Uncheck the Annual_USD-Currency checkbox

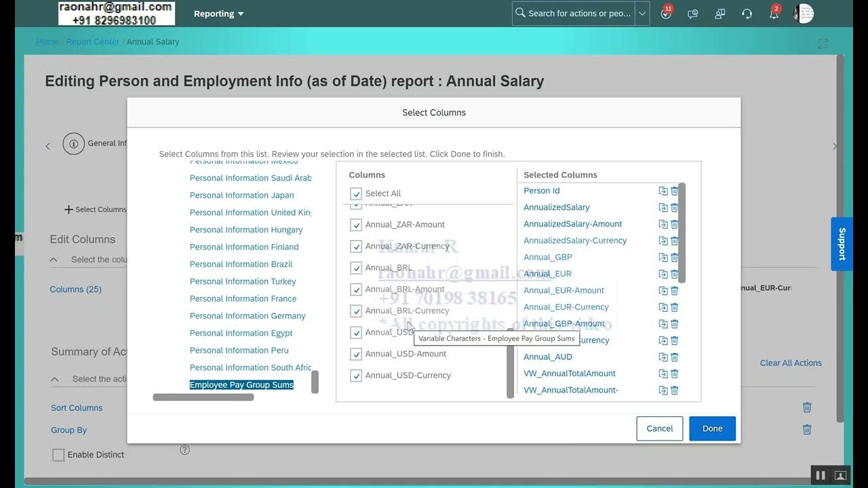[356, 375]
